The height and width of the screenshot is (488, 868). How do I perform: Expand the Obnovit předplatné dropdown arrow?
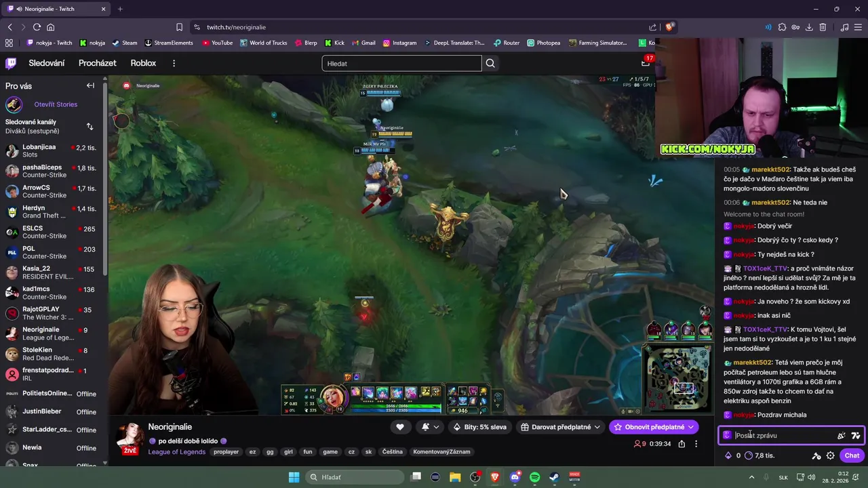coord(690,427)
